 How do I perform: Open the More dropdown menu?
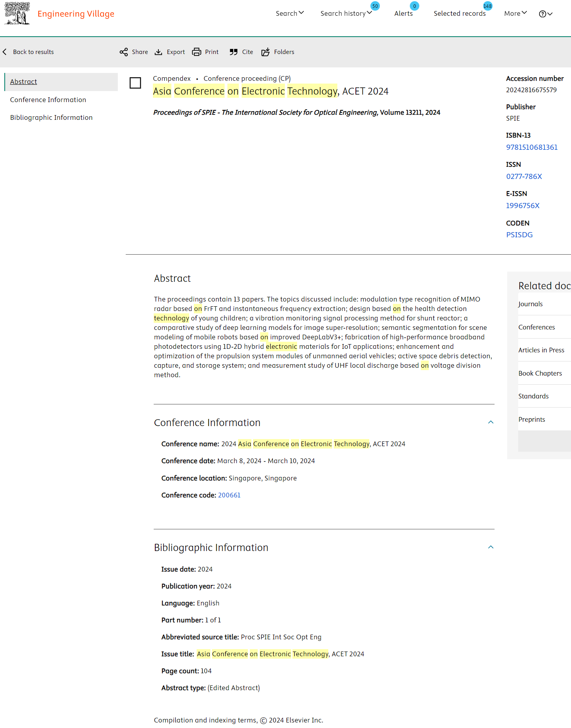click(515, 13)
